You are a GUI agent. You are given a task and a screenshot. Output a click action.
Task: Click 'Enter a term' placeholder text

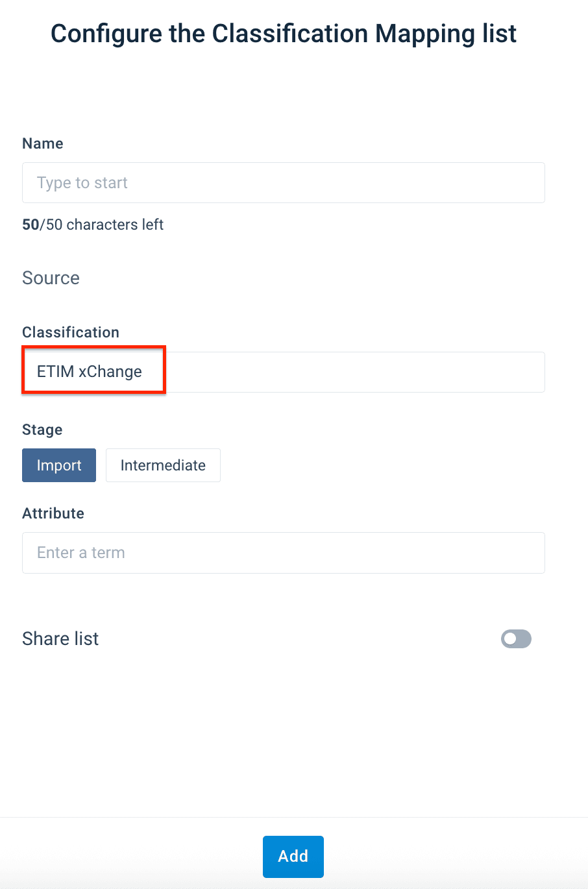pyautogui.click(x=81, y=553)
